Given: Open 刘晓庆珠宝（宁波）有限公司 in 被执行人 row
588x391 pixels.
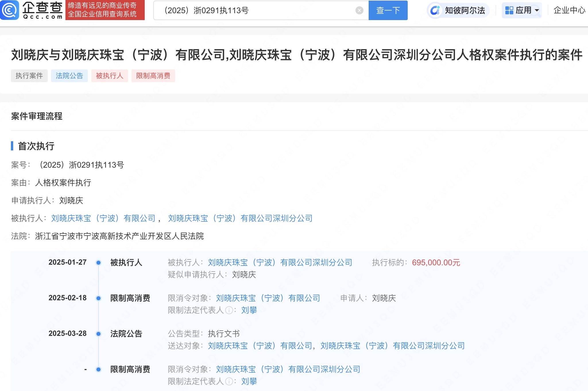Looking at the screenshot, I should point(103,218).
